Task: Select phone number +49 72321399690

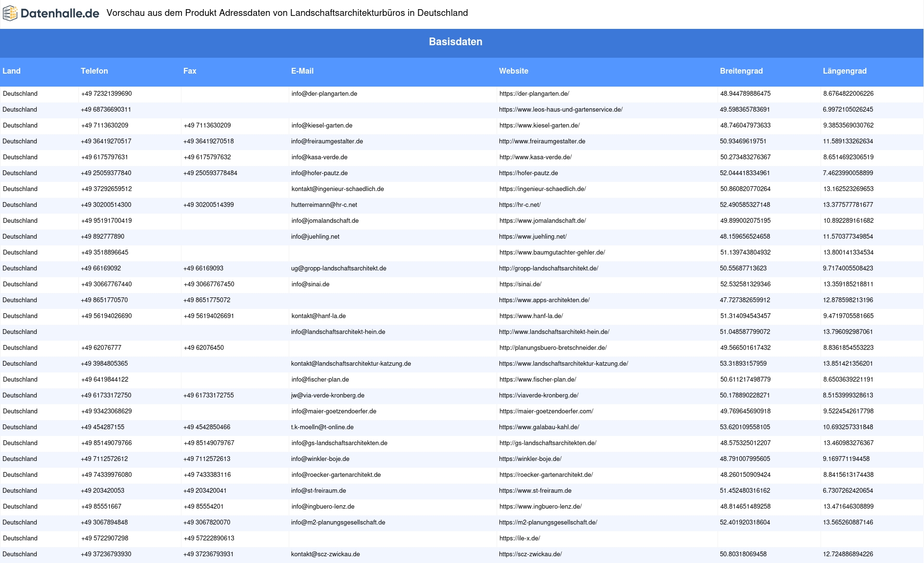Action: [x=106, y=94]
